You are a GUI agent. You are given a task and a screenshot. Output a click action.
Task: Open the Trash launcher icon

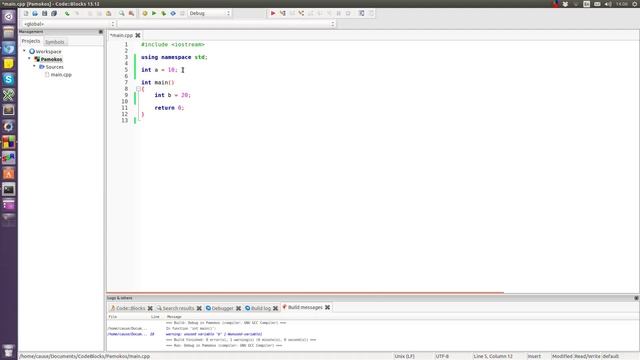point(9,351)
